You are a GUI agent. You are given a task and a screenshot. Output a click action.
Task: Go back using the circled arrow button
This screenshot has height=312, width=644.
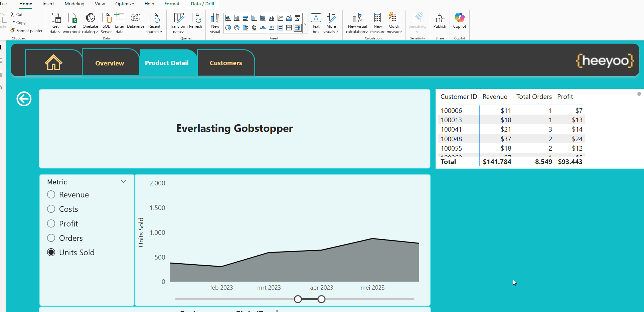point(24,99)
